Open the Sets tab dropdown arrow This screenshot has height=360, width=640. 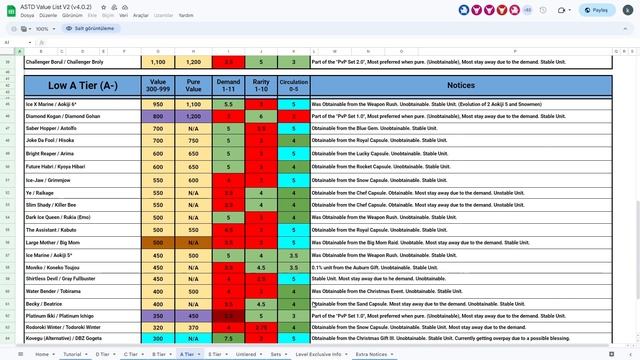286,354
